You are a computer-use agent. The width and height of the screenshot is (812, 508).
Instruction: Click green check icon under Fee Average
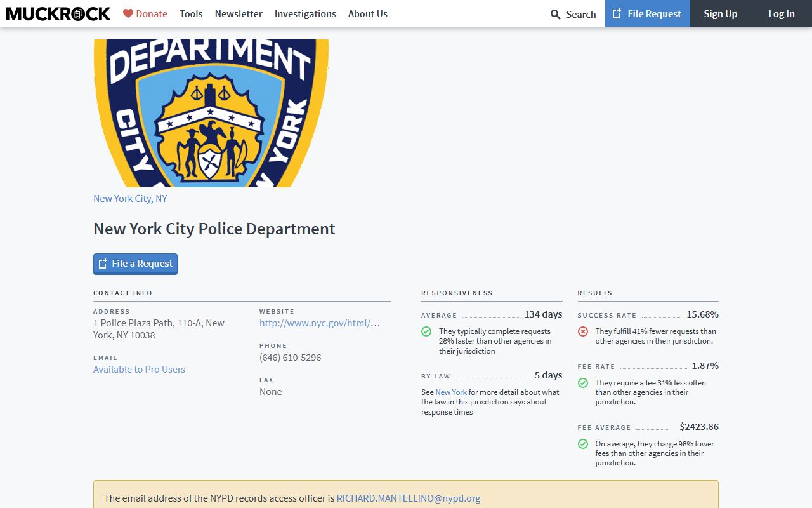(x=583, y=444)
